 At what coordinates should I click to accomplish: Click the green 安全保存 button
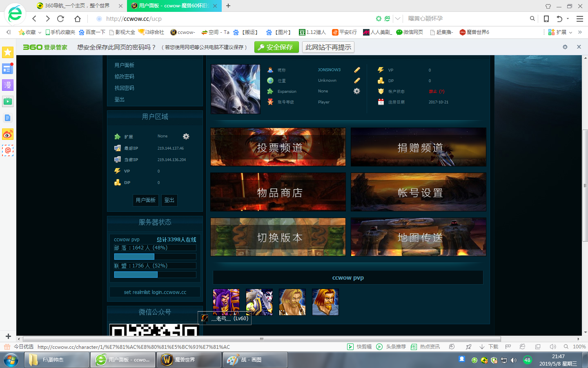[276, 47]
